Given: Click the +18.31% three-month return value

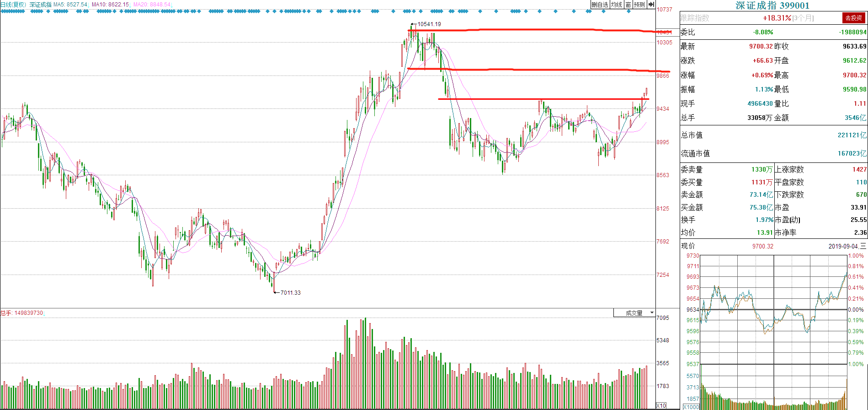Looking at the screenshot, I should [777, 18].
